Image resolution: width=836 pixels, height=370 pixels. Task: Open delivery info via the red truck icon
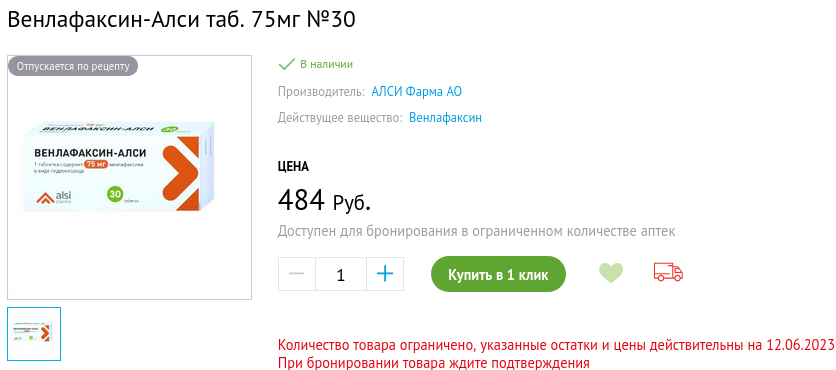668,272
